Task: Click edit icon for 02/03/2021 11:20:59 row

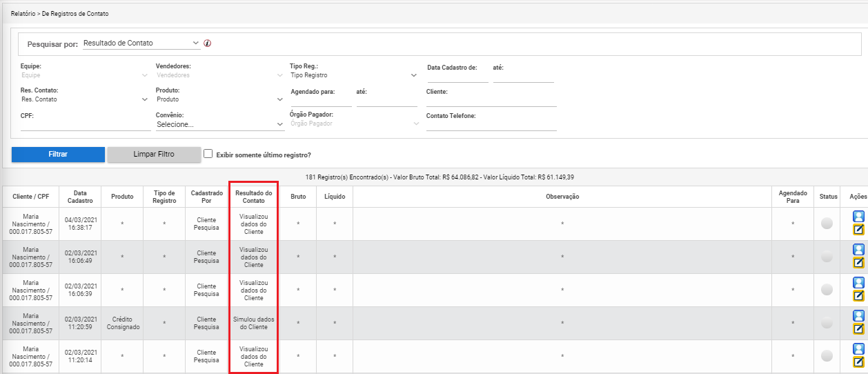Action: (859, 329)
